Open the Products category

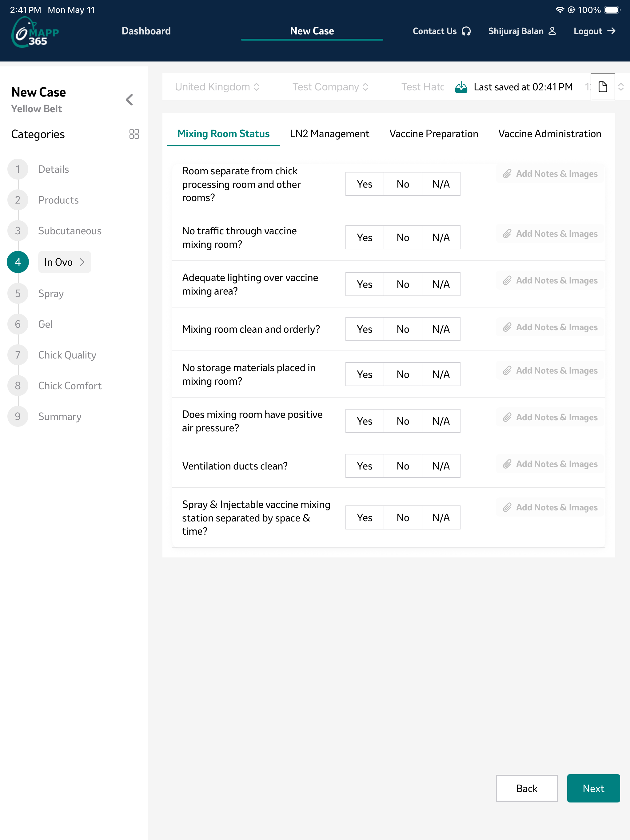click(58, 200)
